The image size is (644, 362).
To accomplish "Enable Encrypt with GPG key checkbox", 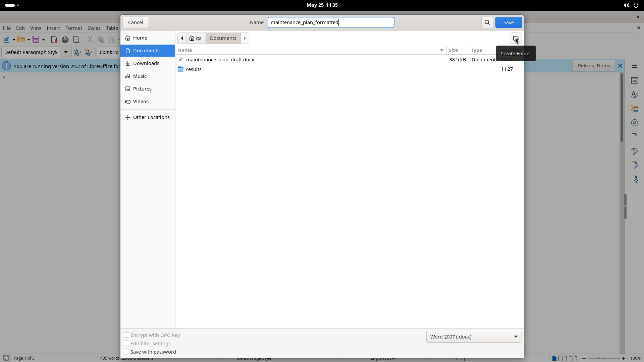I will coord(126,335).
